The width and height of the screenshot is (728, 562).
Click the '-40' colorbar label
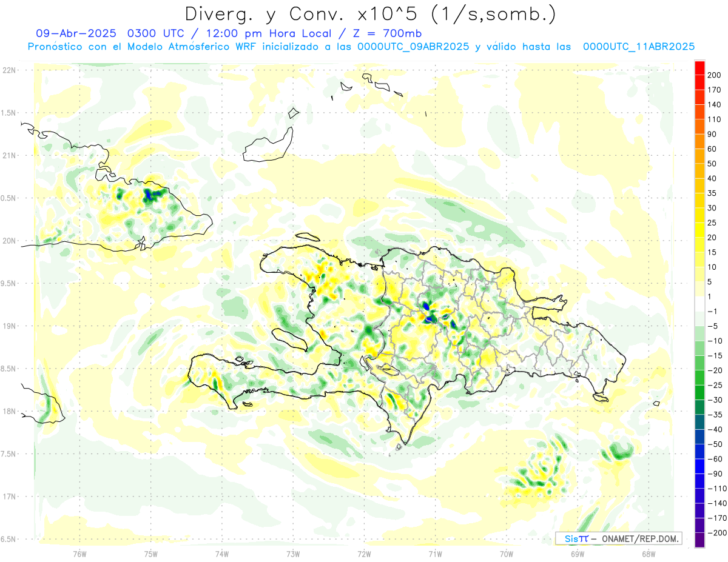tap(715, 429)
